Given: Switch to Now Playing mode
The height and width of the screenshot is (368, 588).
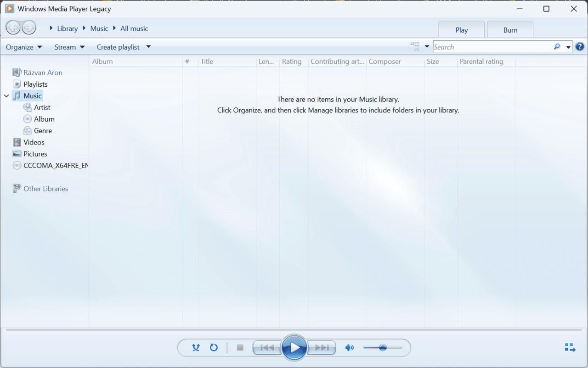Looking at the screenshot, I should pyautogui.click(x=570, y=347).
